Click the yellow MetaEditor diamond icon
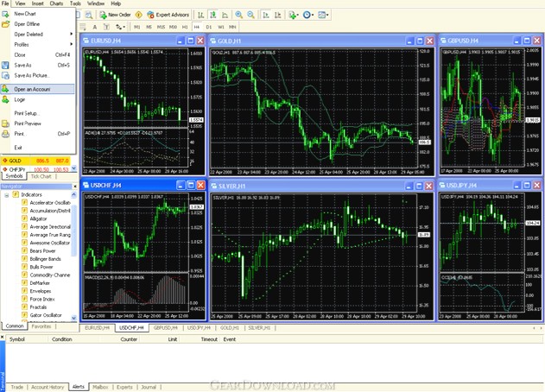The image size is (545, 392). click(139, 15)
